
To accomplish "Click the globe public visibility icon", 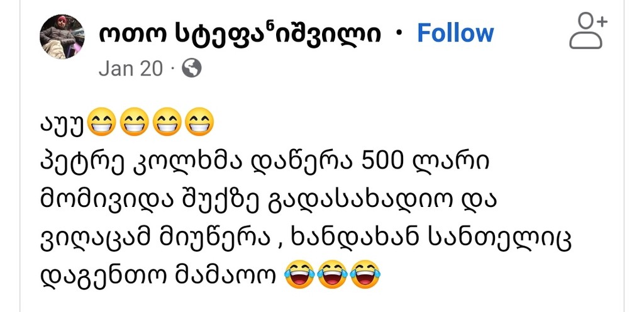I will [192, 68].
